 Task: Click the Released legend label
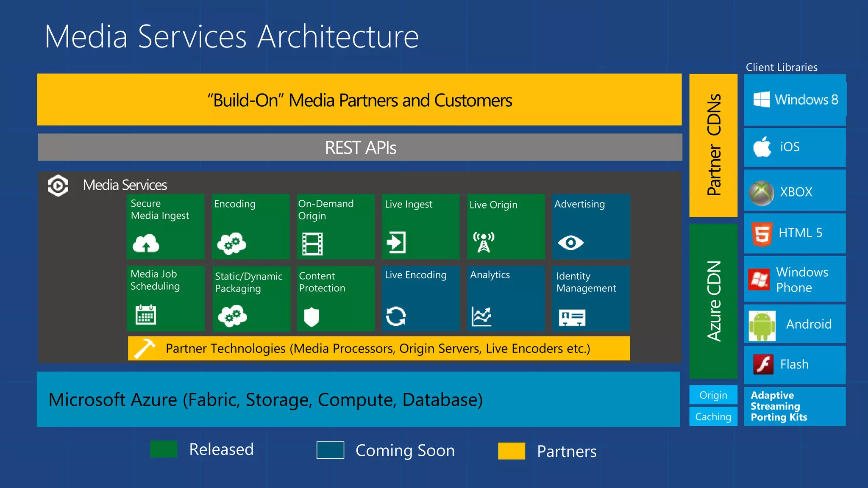(x=221, y=449)
